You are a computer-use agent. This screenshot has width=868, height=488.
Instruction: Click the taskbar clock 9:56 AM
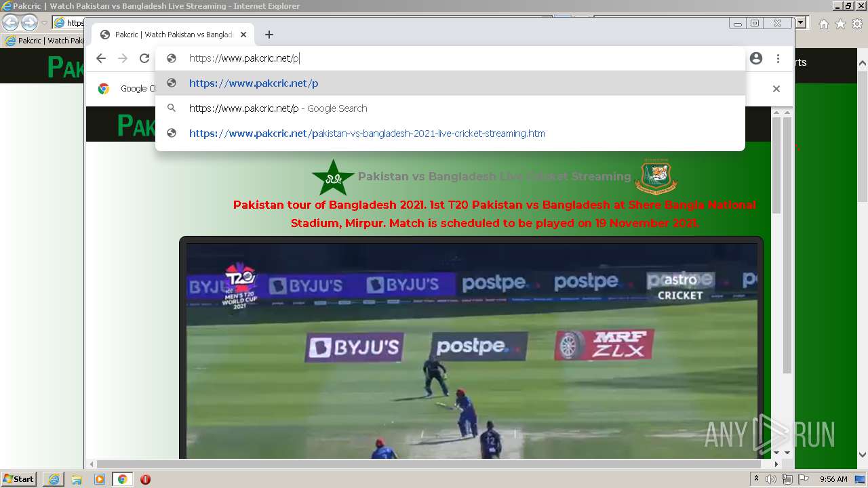(833, 479)
